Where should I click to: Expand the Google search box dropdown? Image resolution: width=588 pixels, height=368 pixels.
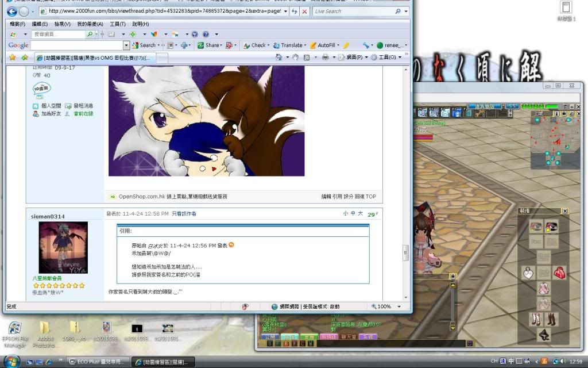[x=126, y=45]
